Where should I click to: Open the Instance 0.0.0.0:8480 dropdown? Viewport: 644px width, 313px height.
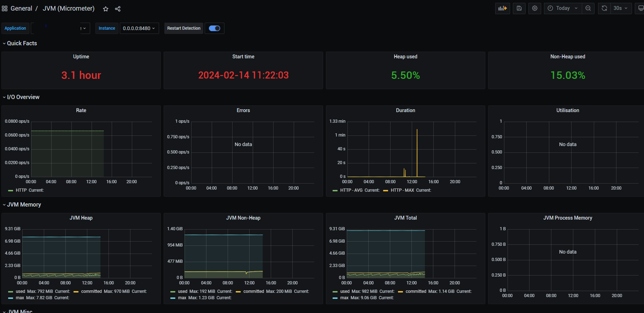point(139,28)
